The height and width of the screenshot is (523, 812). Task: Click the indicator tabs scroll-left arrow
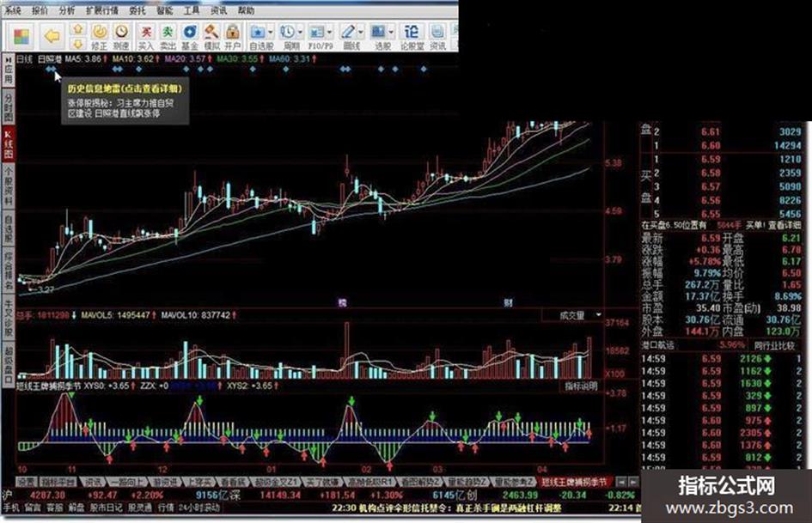621,482
